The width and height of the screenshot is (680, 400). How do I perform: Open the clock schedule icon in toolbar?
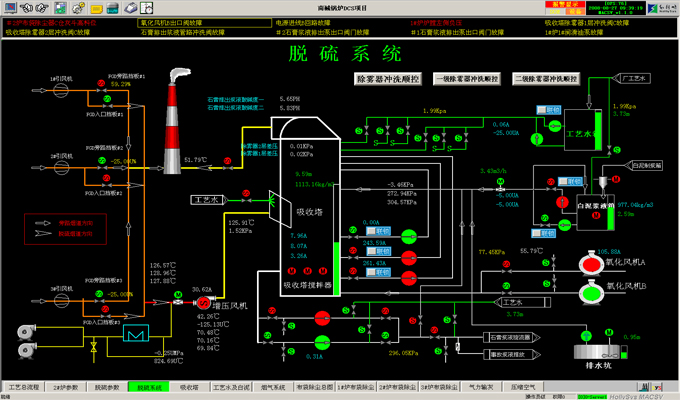click(x=147, y=7)
